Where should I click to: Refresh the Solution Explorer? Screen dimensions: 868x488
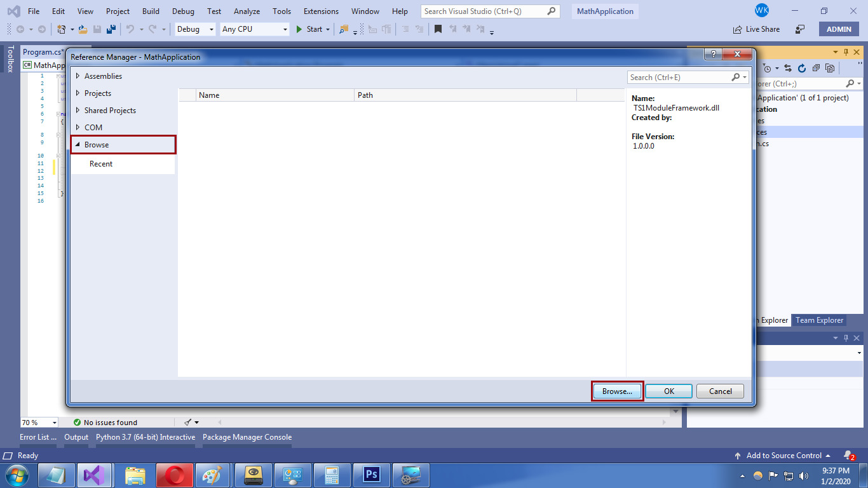802,69
